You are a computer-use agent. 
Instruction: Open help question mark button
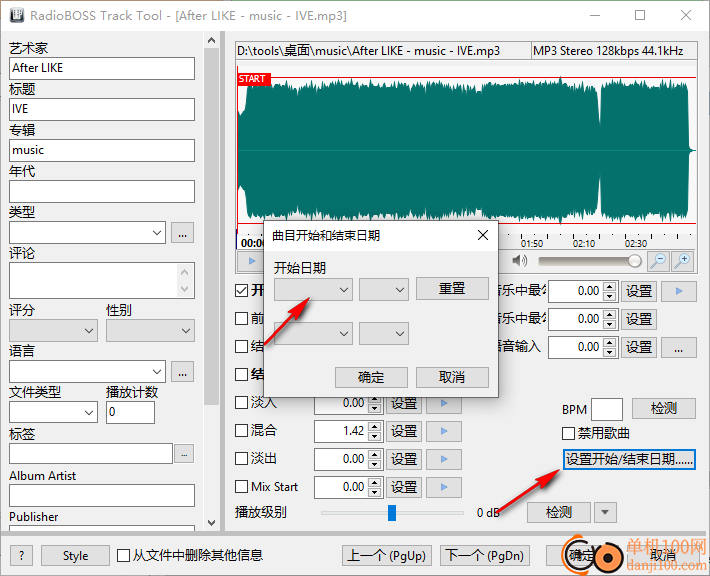tap(21, 555)
